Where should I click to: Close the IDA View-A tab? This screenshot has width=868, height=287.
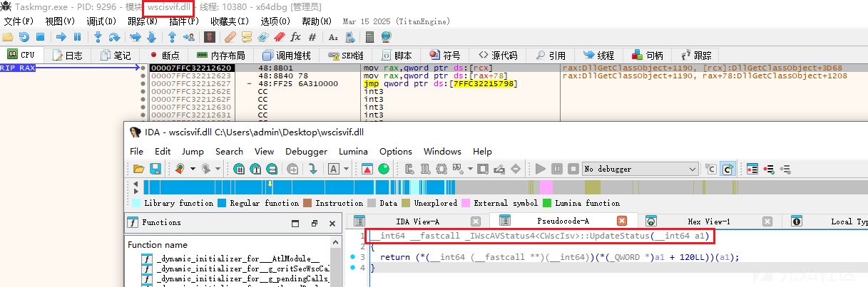click(476, 221)
